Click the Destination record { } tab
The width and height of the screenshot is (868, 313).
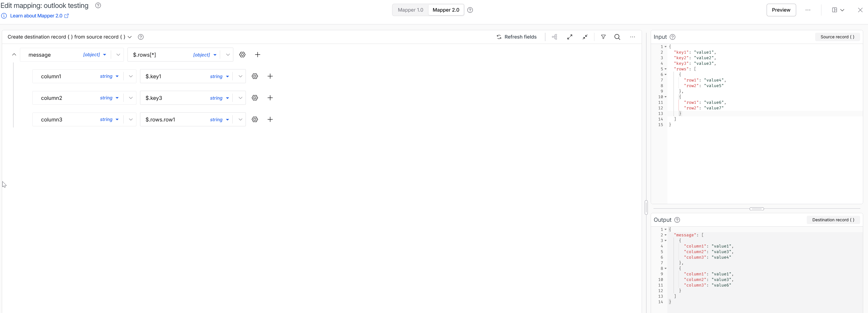tap(833, 220)
